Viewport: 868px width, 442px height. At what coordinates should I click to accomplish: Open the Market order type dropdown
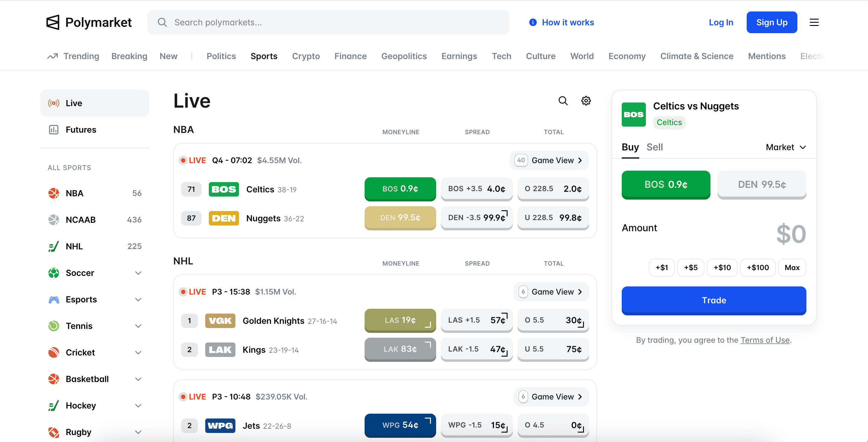point(785,147)
